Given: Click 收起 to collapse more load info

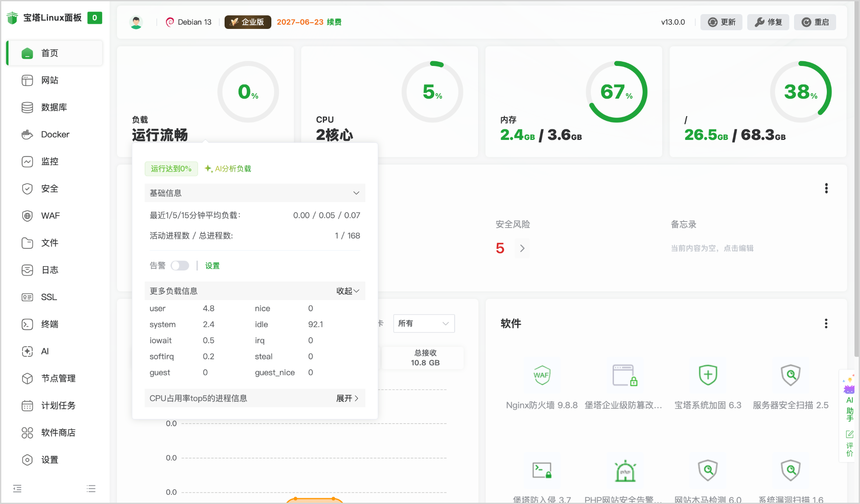Looking at the screenshot, I should pyautogui.click(x=347, y=291).
